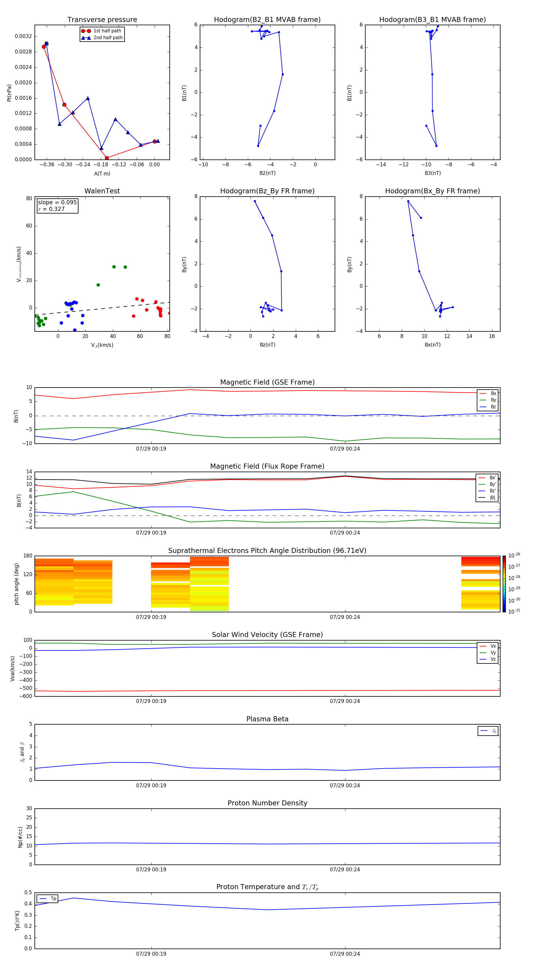This screenshot has height=980, width=535.
Task: Click the 'Hodogram(B3_B1 MVAB frame)' title
Action: tap(432, 20)
